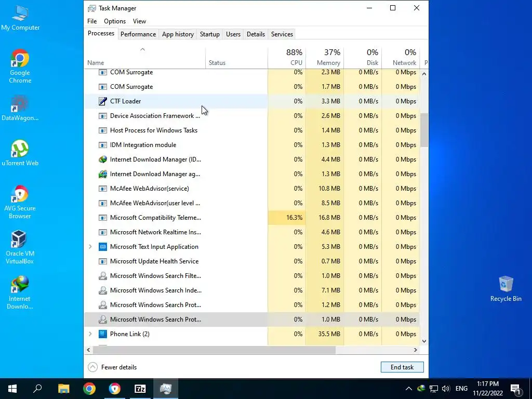The width and height of the screenshot is (532, 399).
Task: Click Task Manager taskbar button
Action: [166, 389]
